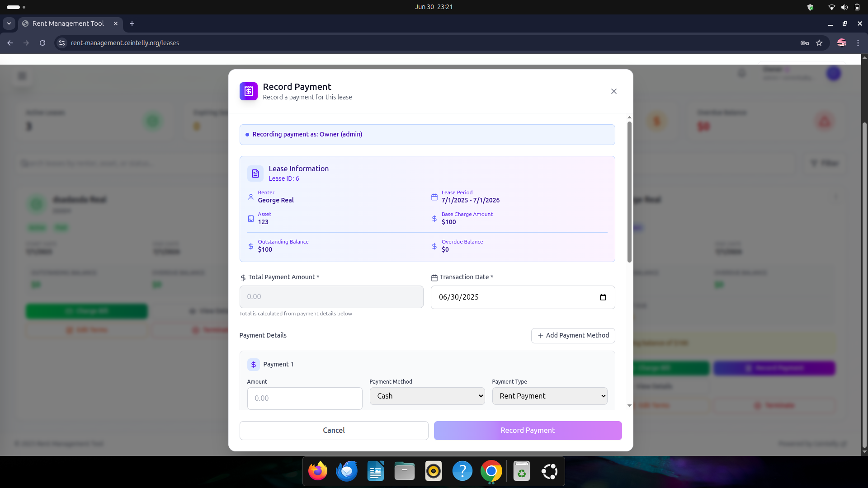Reload the Rent Management page
The image size is (868, 488).
pos(42,43)
